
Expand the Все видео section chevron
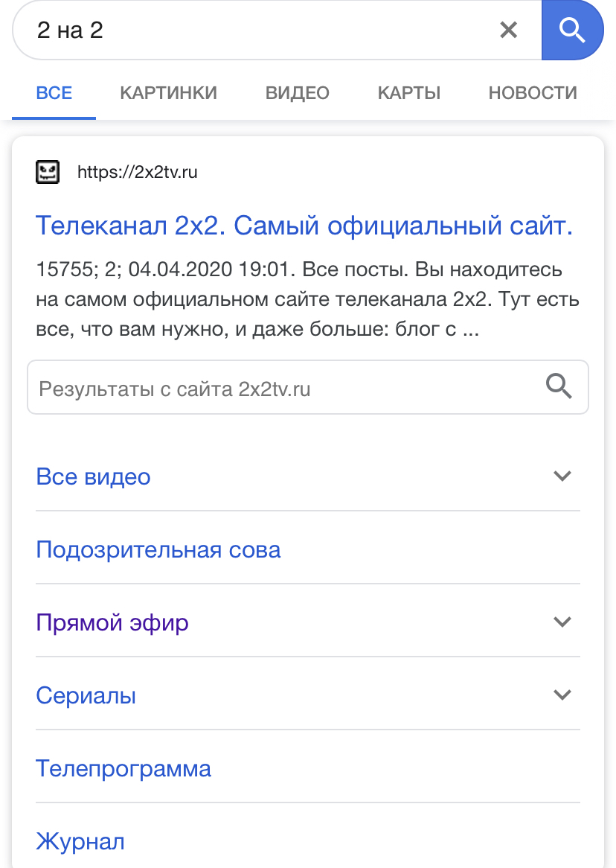562,476
